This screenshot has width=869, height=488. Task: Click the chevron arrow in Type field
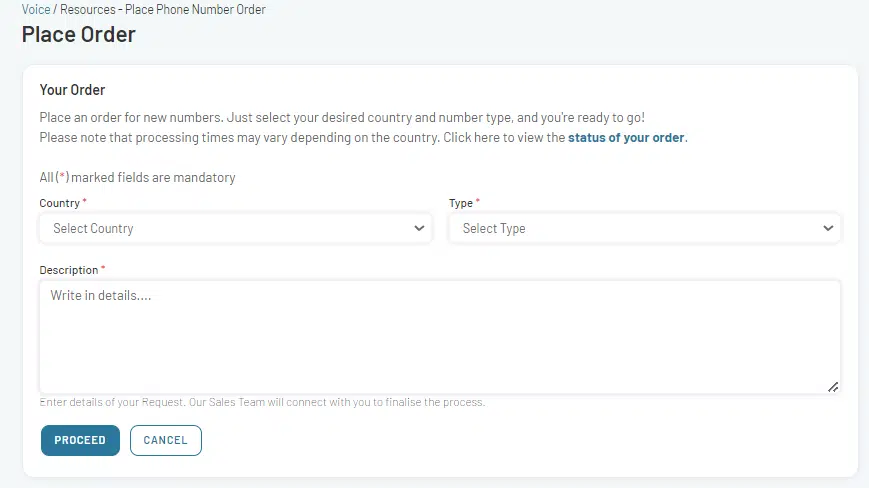(828, 228)
